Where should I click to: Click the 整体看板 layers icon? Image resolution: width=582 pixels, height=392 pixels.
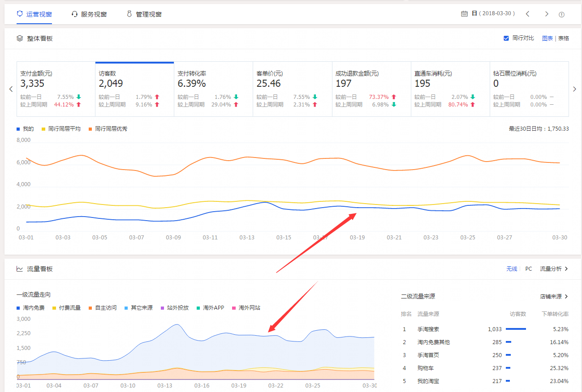(x=20, y=38)
